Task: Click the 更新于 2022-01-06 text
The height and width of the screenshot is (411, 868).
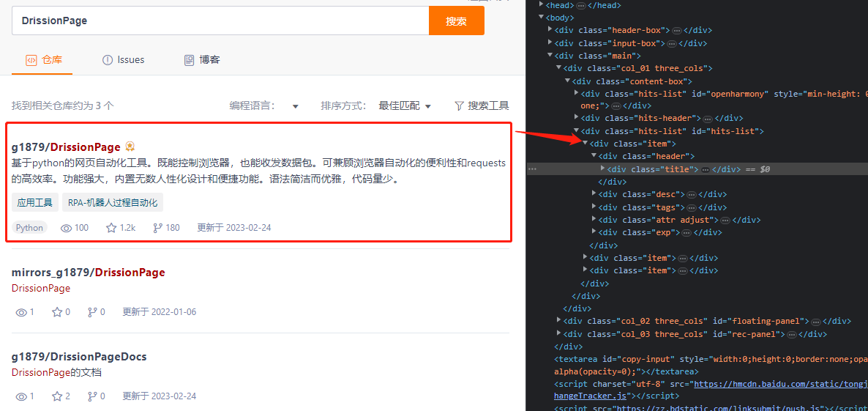Action: pyautogui.click(x=160, y=312)
